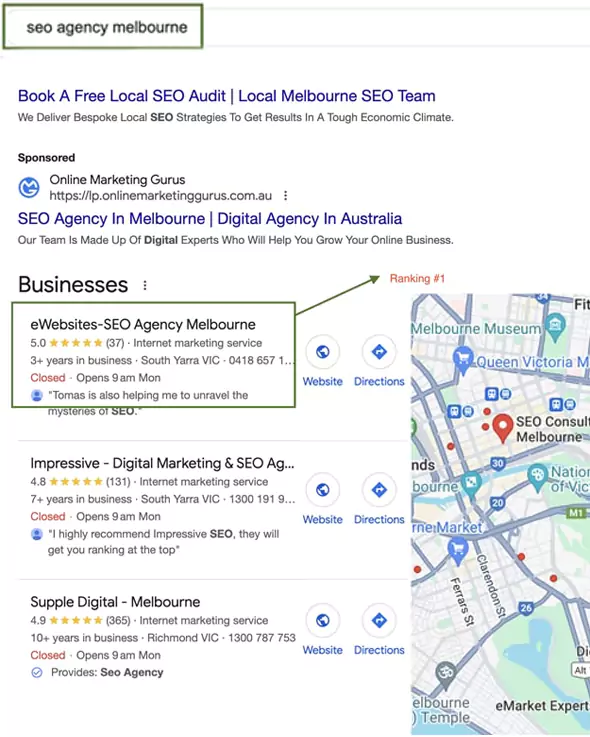The image size is (590, 737).
Task: Click the checkmark icon beside 'Provides: Seo Agency'
Action: pos(37,673)
